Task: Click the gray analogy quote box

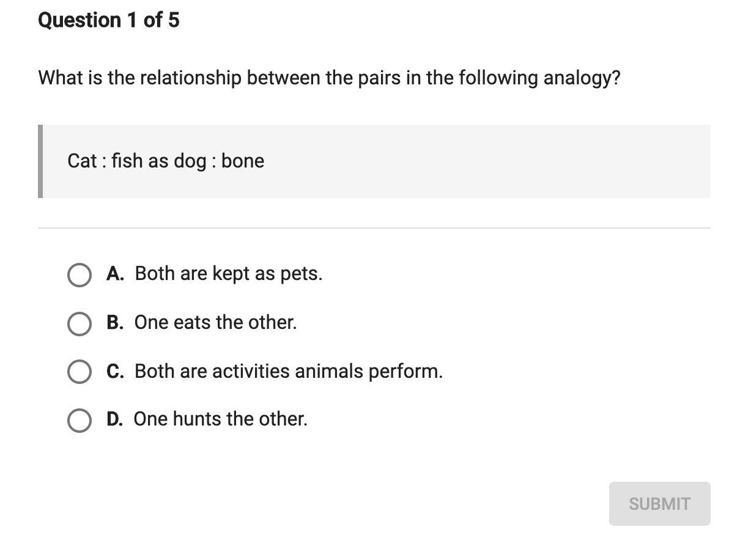Action: coord(374,161)
